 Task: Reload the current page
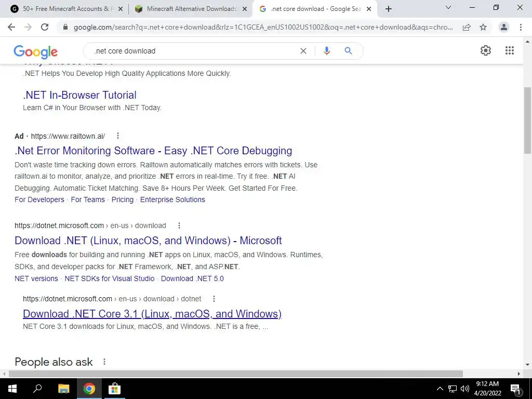[45, 27]
